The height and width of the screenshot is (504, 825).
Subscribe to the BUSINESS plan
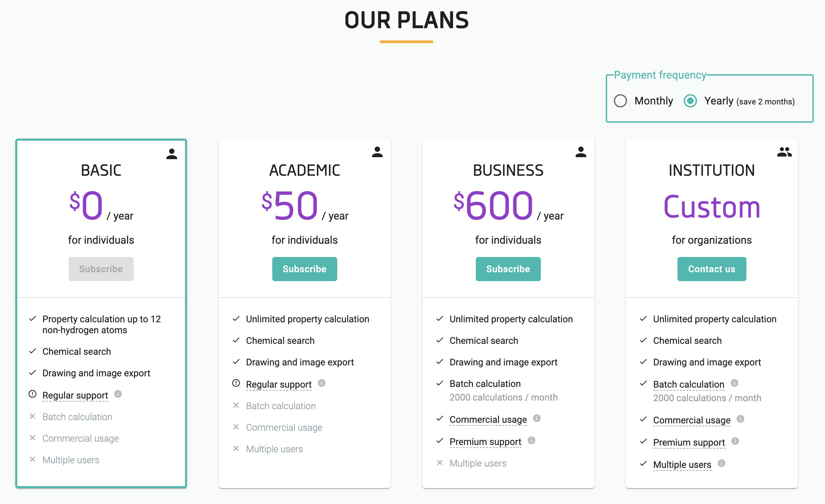click(x=508, y=269)
